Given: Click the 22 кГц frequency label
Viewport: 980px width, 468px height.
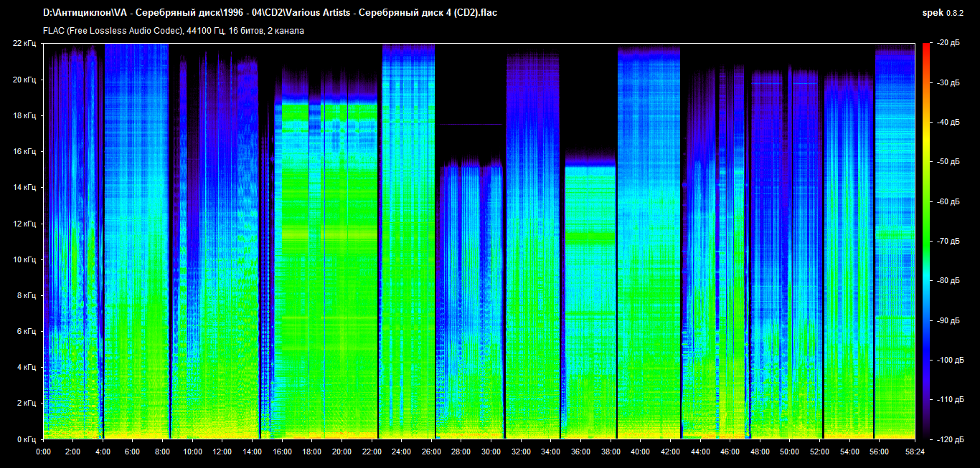Looking at the screenshot, I should [x=24, y=44].
